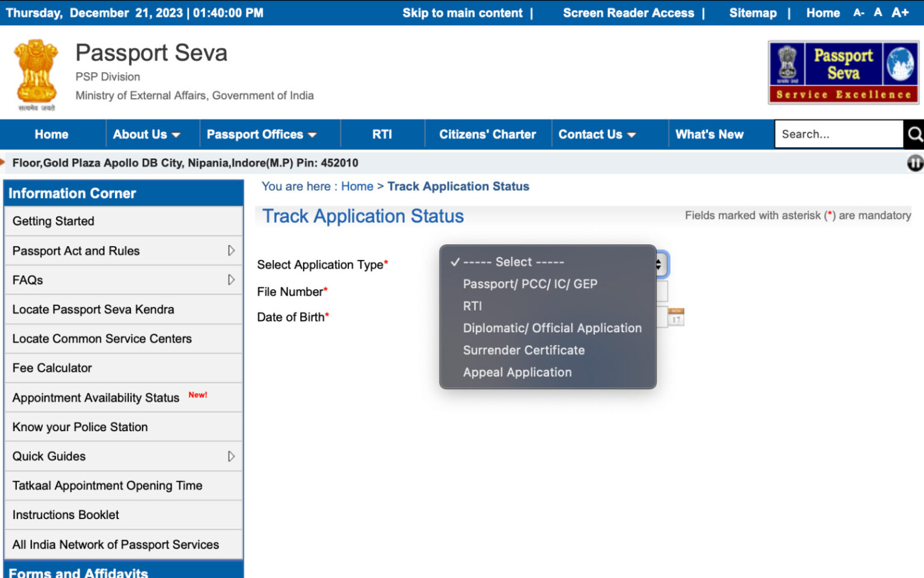924x578 pixels.
Task: Click the Passport Seva national emblem logo
Action: (35, 72)
